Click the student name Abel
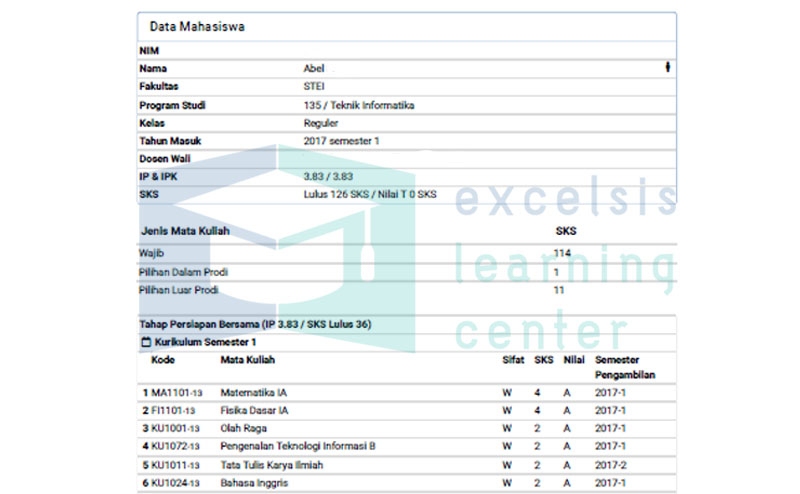 pyautogui.click(x=314, y=69)
